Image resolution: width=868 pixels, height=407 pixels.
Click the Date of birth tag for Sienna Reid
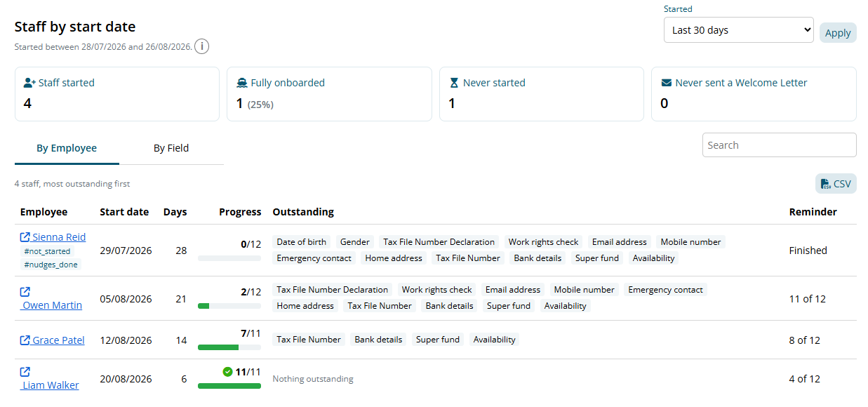[302, 242]
